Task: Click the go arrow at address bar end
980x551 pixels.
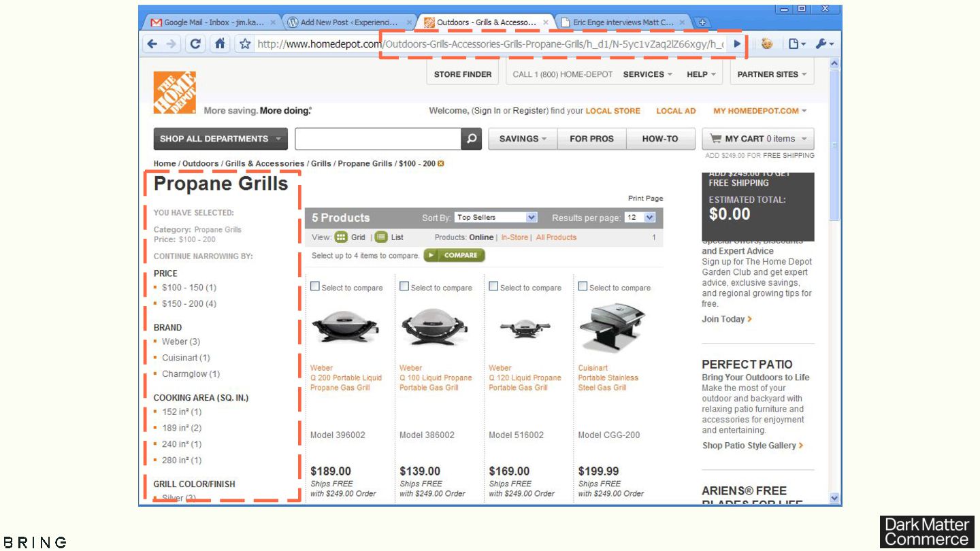Action: pos(737,44)
